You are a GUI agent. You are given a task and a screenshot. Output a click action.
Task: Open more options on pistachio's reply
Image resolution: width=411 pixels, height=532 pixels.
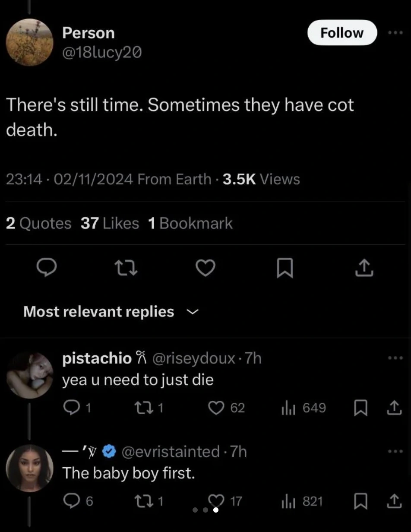[x=395, y=358]
